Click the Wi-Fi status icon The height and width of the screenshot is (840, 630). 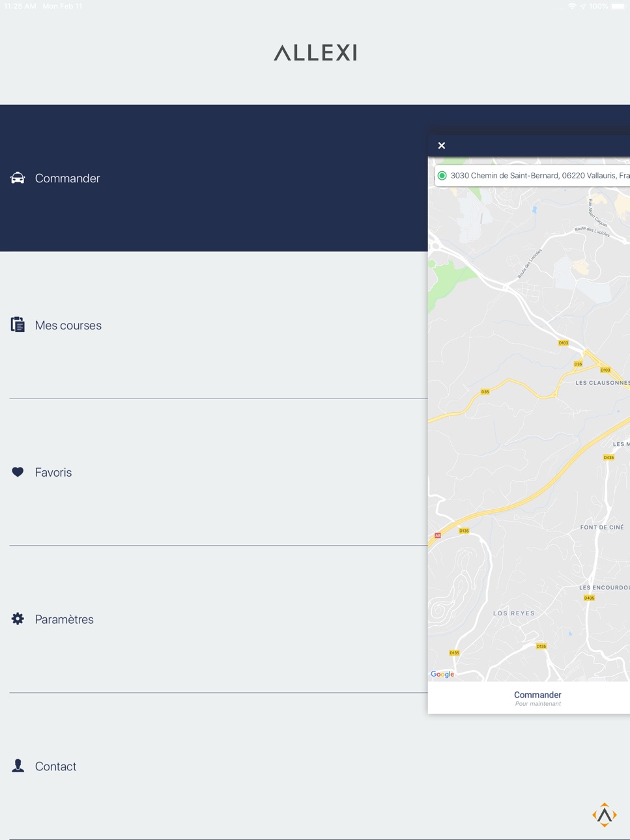click(x=572, y=7)
